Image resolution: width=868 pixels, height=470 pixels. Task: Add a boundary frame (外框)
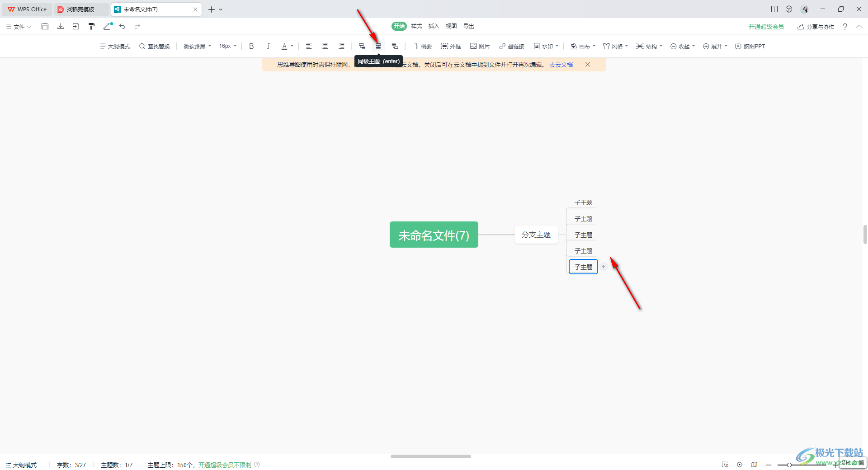451,46
